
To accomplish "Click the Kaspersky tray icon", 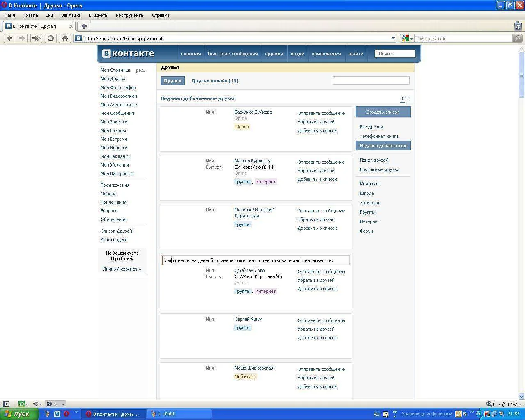I will [487, 414].
